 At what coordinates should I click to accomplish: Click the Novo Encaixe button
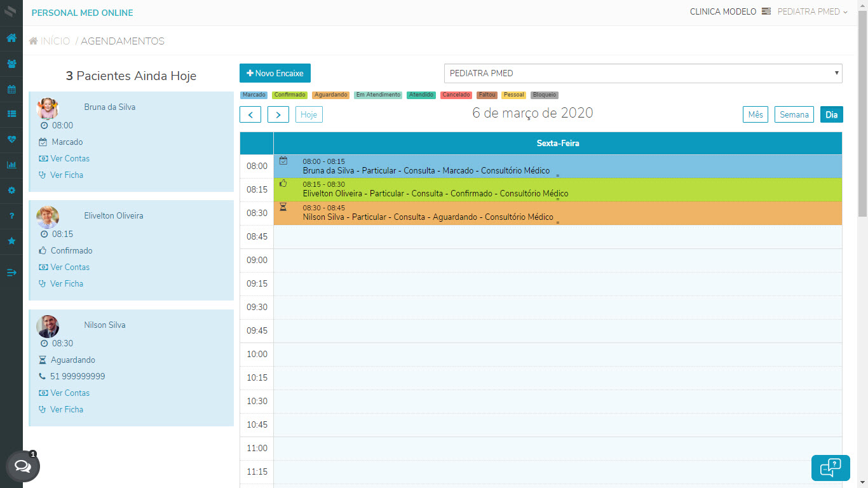click(x=275, y=73)
